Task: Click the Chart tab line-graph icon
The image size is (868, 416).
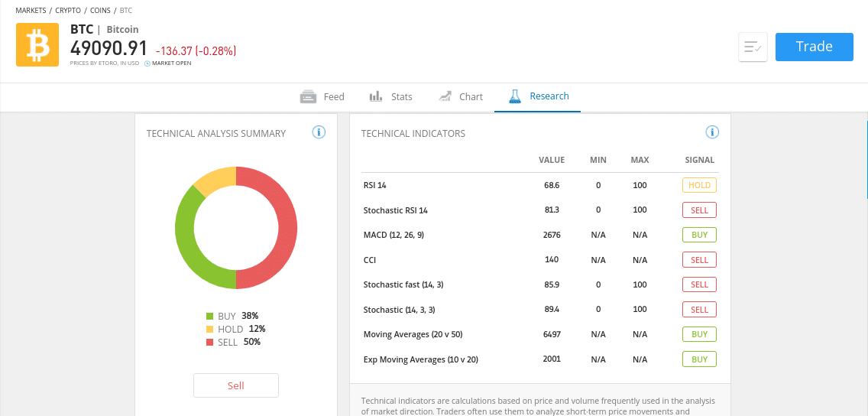Action: tap(445, 96)
